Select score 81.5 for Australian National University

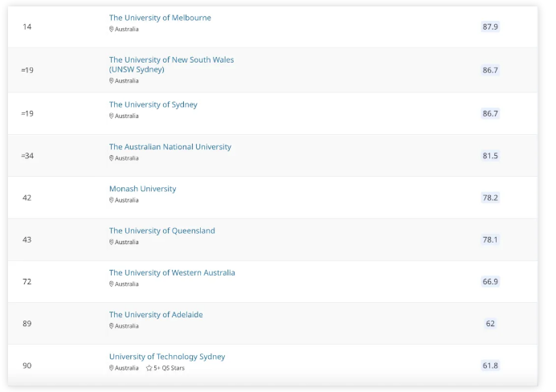tap(490, 156)
